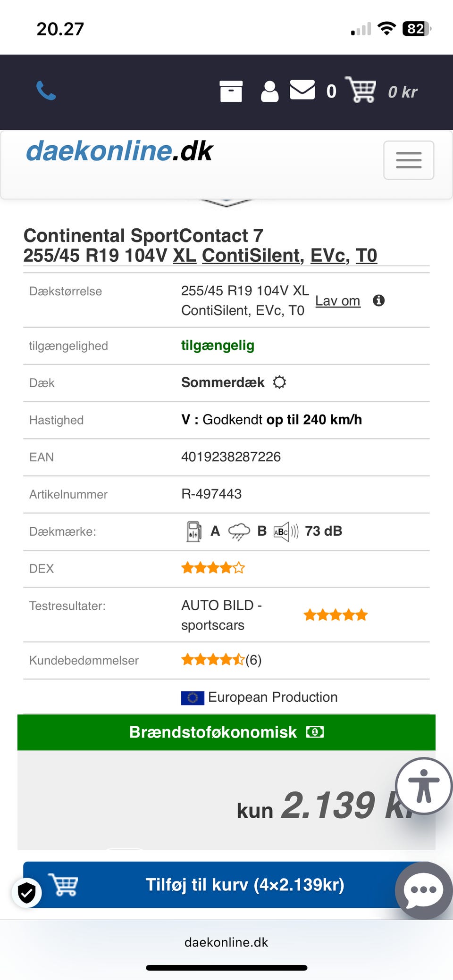Open the live chat bubble button
The width and height of the screenshot is (453, 980).
click(x=424, y=890)
